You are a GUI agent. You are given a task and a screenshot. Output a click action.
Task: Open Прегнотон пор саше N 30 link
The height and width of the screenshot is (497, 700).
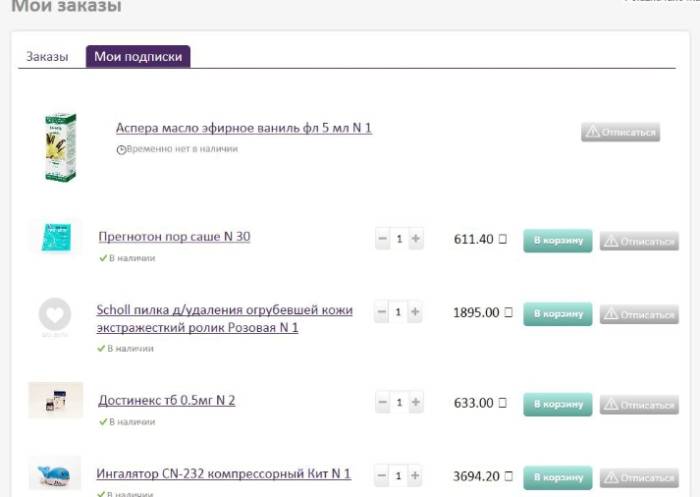pos(174,237)
